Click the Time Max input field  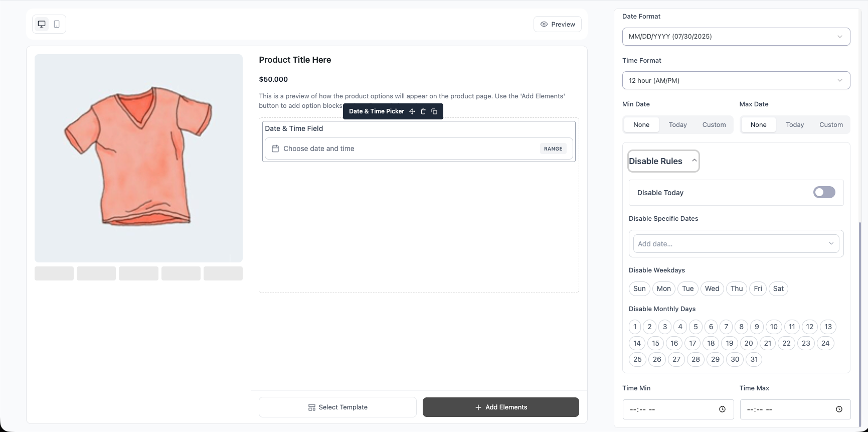pyautogui.click(x=795, y=409)
